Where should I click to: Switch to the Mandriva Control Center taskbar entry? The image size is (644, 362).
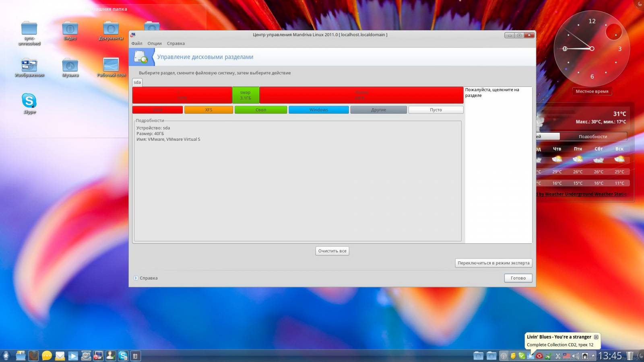(x=98, y=356)
